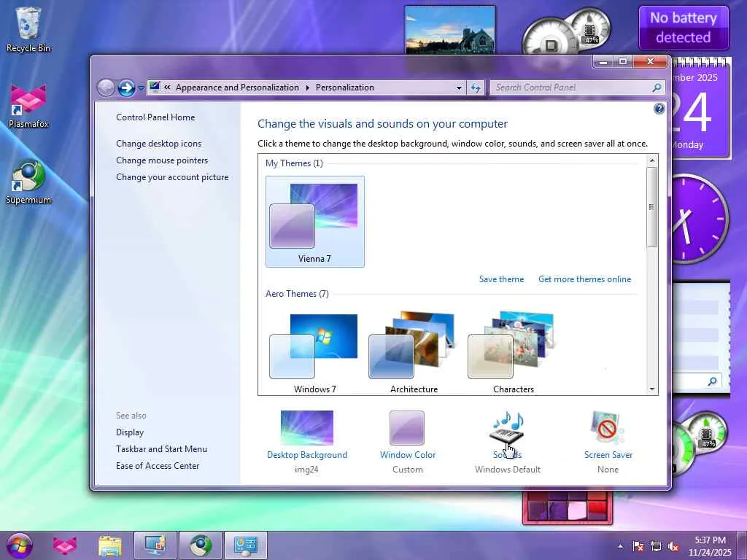Select the Characters theme
This screenshot has height=560, width=747.
[513, 353]
